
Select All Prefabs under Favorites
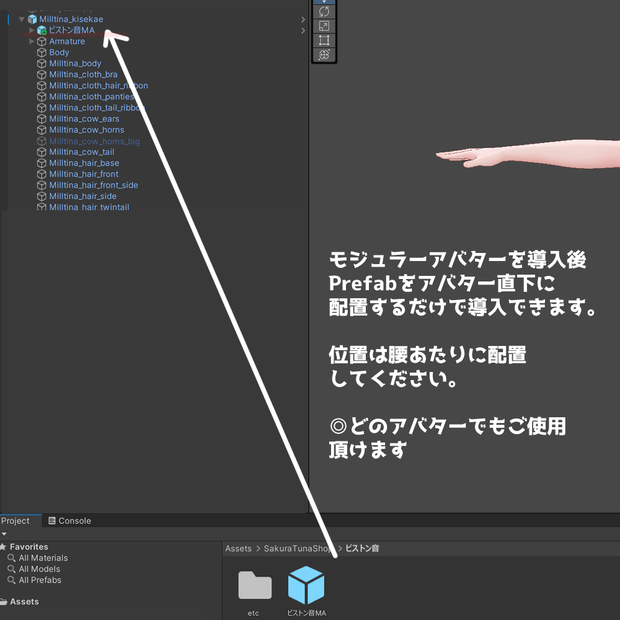coord(40,580)
